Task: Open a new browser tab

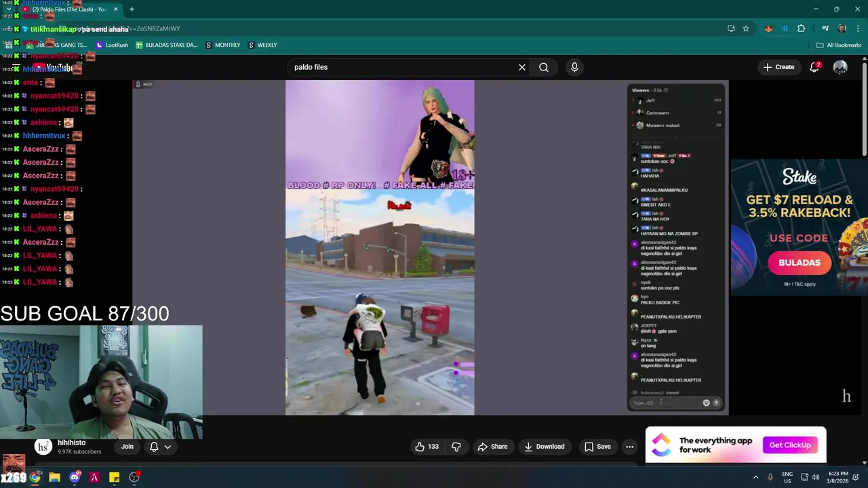Action: [x=132, y=9]
